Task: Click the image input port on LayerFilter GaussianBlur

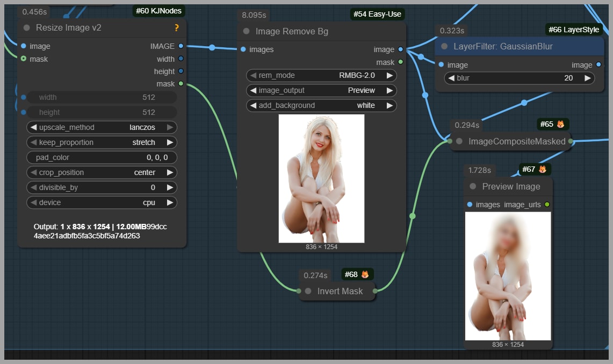Action: tap(441, 65)
